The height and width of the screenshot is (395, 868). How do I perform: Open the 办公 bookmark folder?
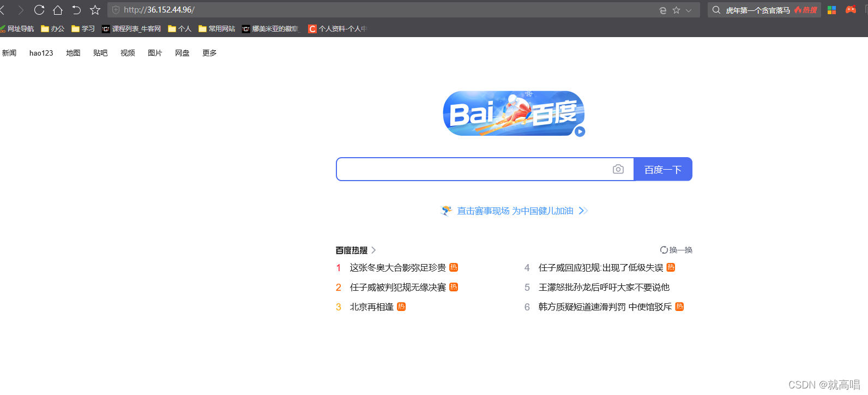point(53,29)
